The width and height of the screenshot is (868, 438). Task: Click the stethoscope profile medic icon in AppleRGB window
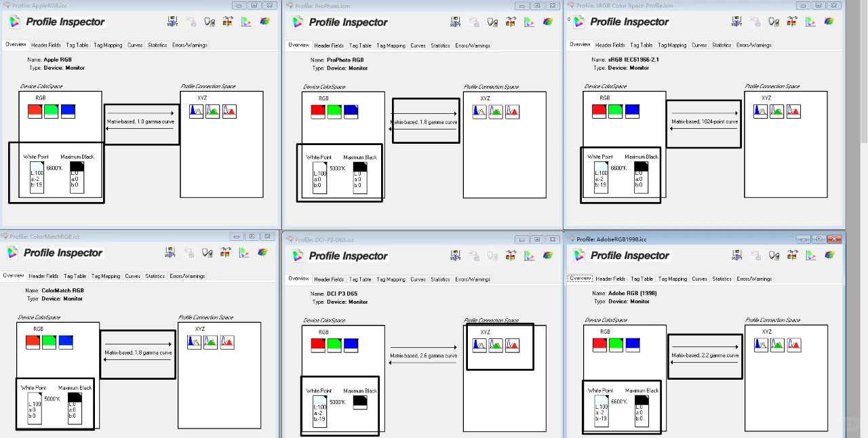coord(209,21)
